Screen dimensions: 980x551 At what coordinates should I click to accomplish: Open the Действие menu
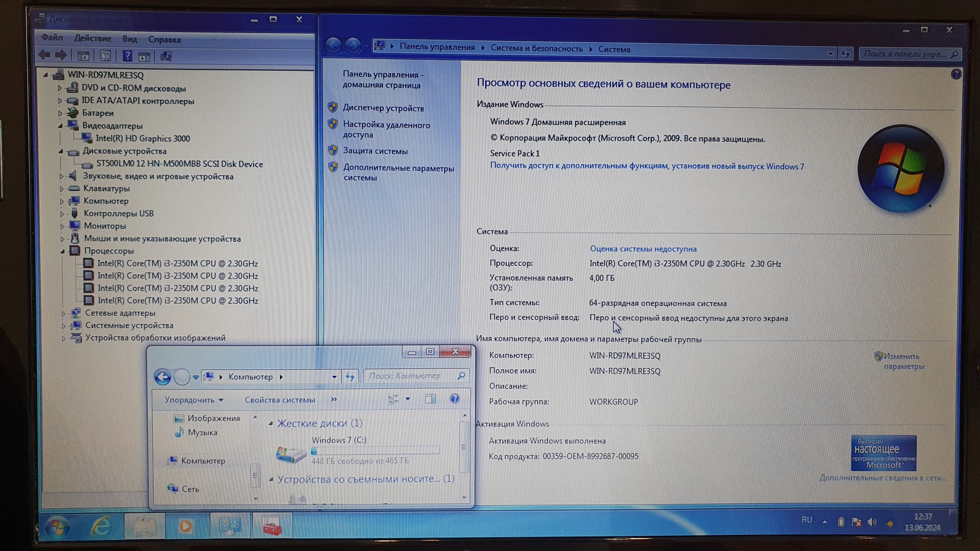[92, 38]
